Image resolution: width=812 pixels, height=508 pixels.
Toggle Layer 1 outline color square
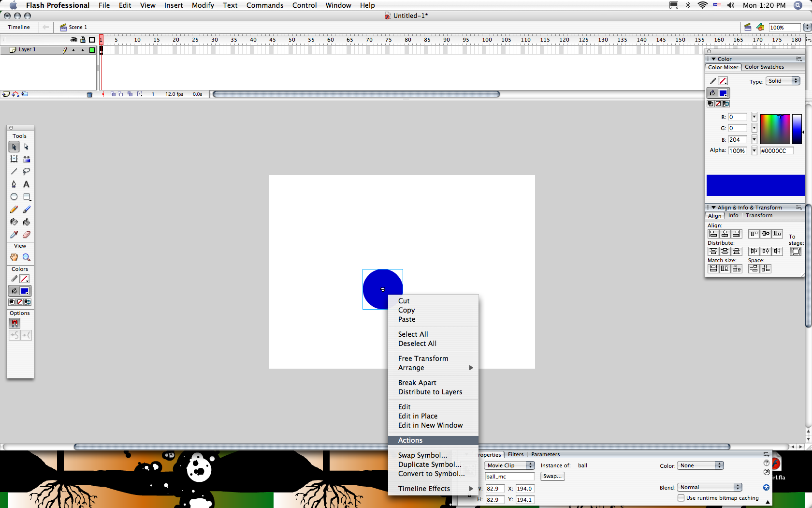pyautogui.click(x=92, y=50)
